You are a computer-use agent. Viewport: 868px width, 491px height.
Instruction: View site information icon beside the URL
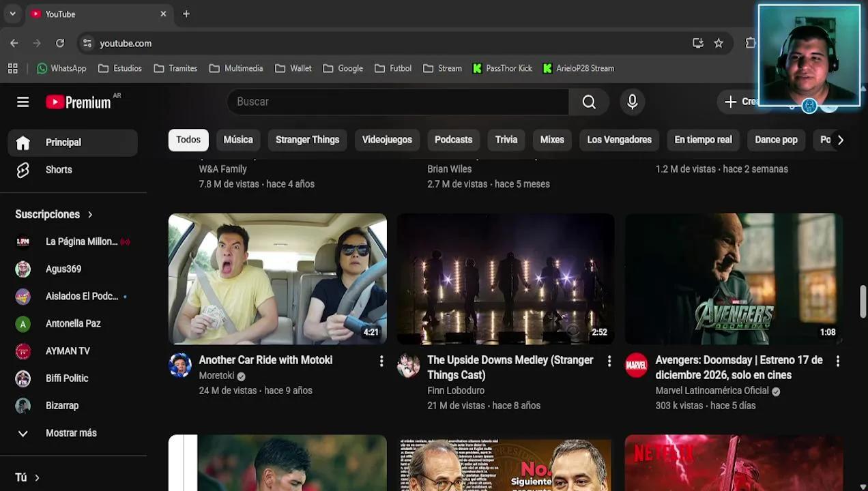(87, 43)
